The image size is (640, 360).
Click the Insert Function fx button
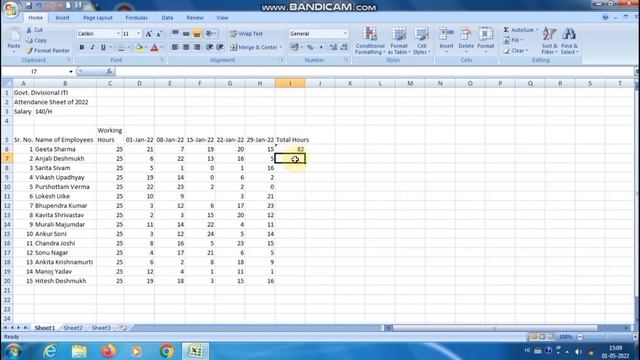click(109, 71)
